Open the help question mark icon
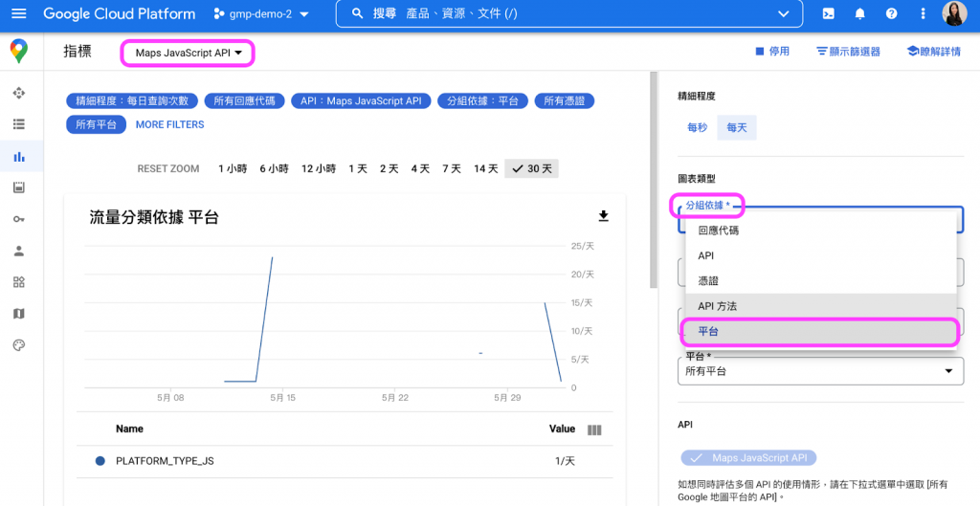This screenshot has height=506, width=980. coord(892,13)
